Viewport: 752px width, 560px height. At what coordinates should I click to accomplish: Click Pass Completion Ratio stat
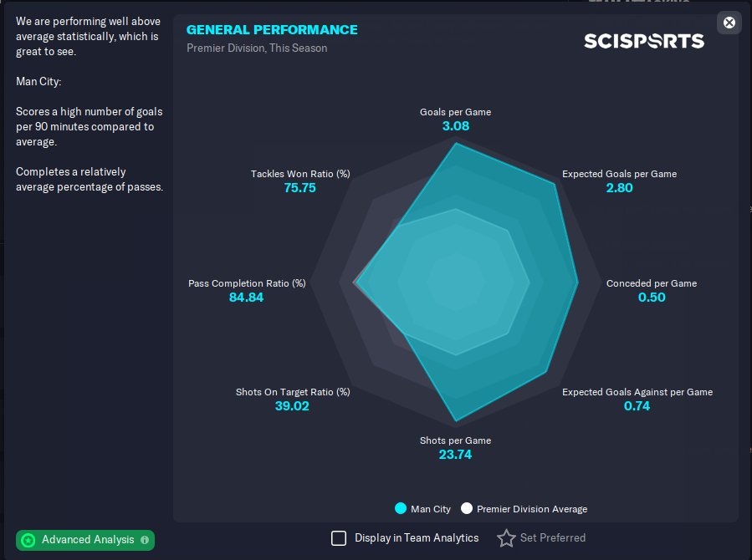pyautogui.click(x=247, y=290)
